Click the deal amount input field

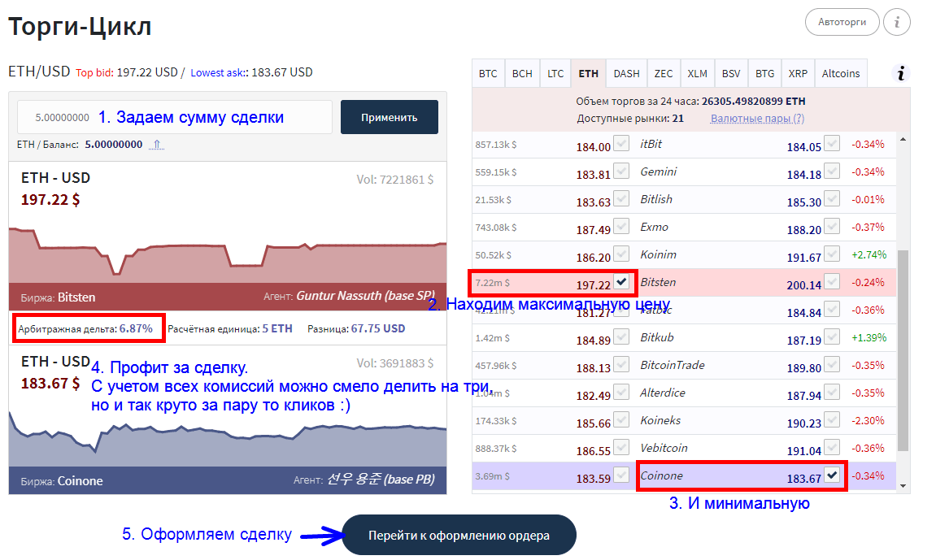tap(175, 117)
